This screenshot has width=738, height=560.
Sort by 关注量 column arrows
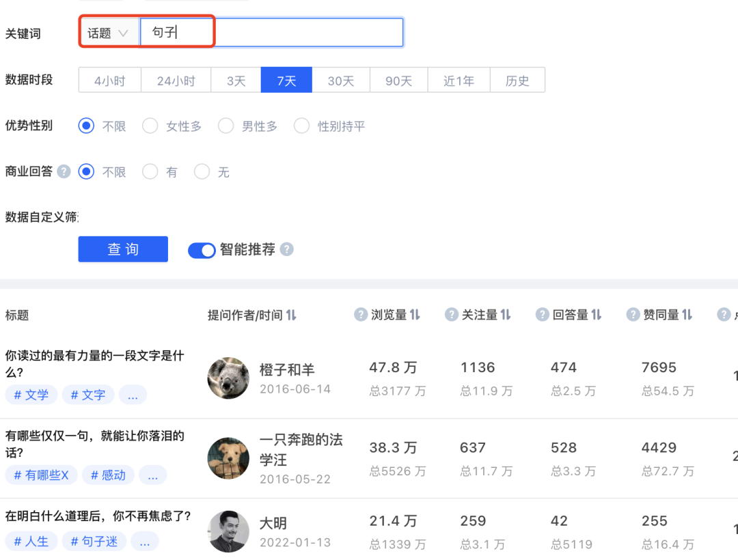(506, 315)
